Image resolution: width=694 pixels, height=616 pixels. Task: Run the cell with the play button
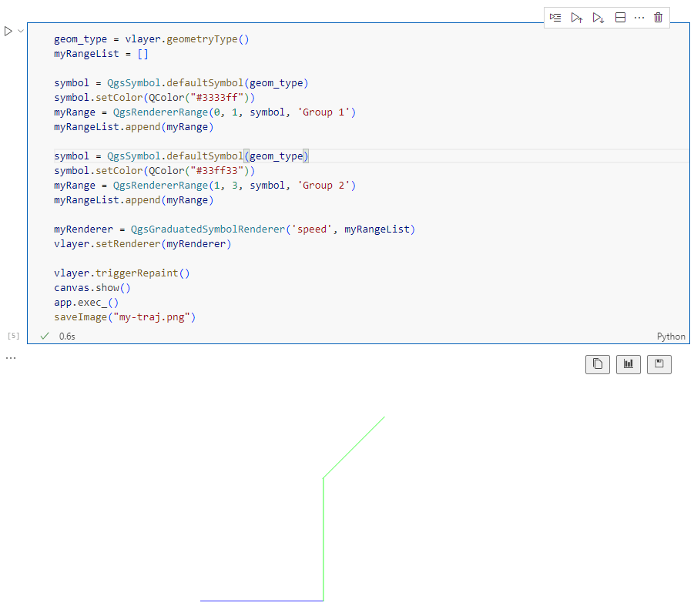8,32
